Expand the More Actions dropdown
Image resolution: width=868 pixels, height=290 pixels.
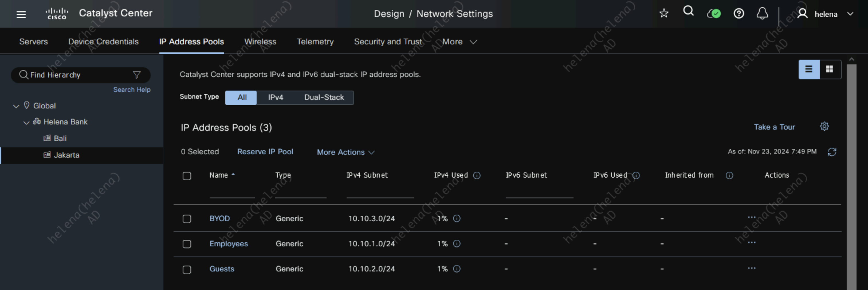[345, 152]
